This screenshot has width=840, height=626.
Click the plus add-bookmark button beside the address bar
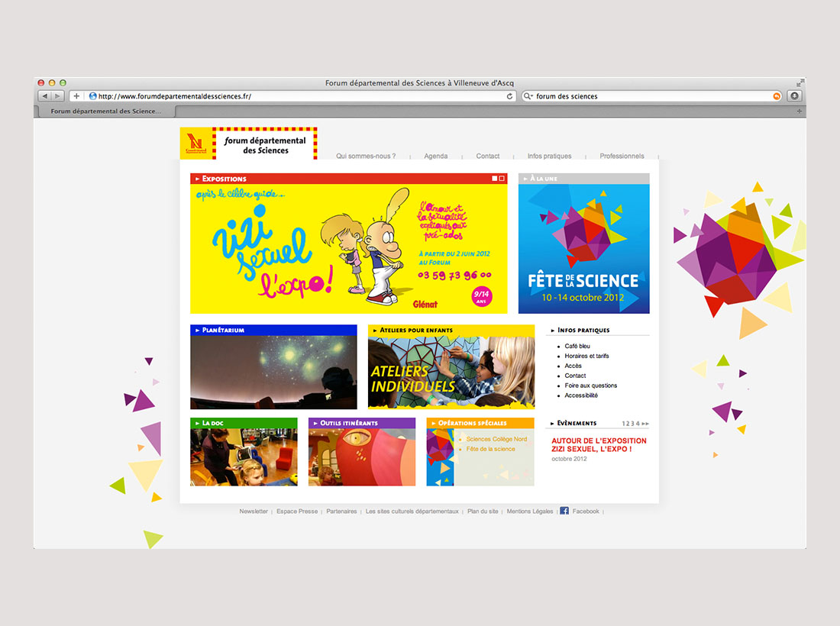click(76, 96)
